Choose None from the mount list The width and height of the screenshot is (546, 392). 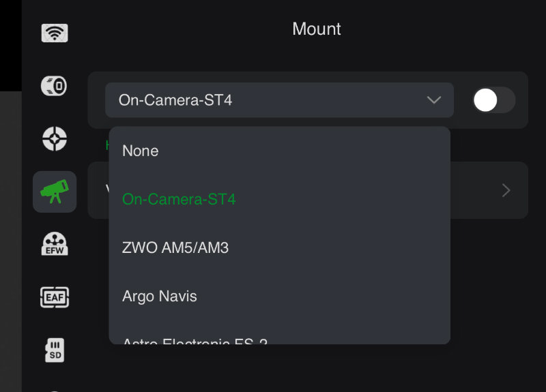point(141,151)
